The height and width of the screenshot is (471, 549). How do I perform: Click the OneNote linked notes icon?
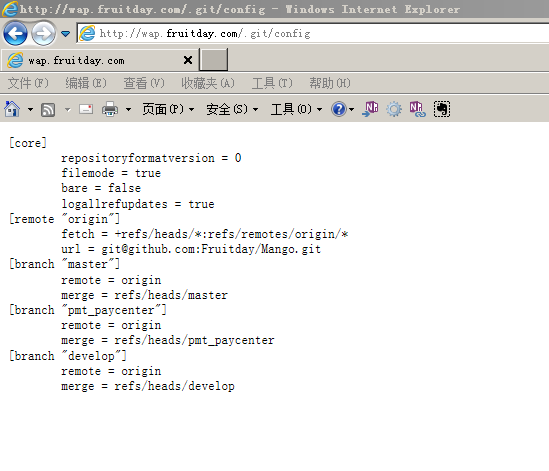pyautogui.click(x=417, y=109)
